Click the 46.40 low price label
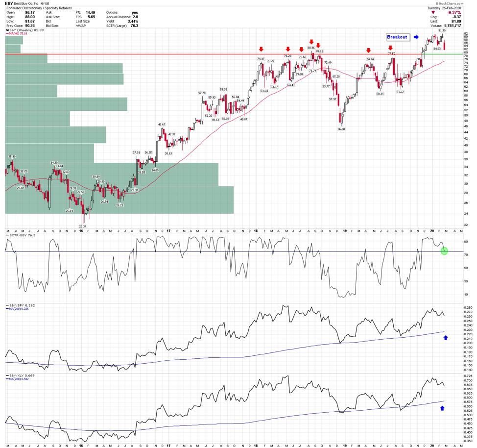477x448 pixels. [x=341, y=129]
